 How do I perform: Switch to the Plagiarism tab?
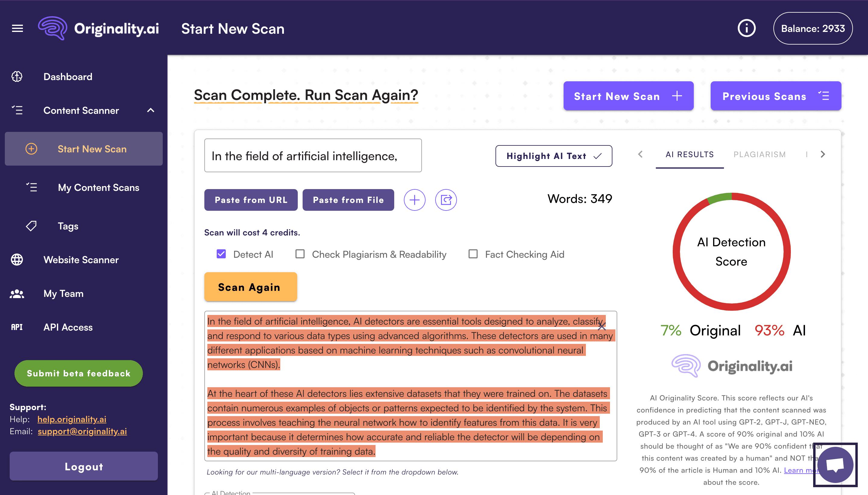pyautogui.click(x=759, y=154)
